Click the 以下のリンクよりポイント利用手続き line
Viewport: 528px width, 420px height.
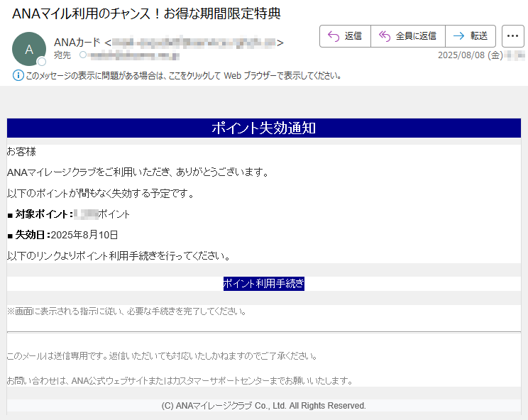coord(119,256)
